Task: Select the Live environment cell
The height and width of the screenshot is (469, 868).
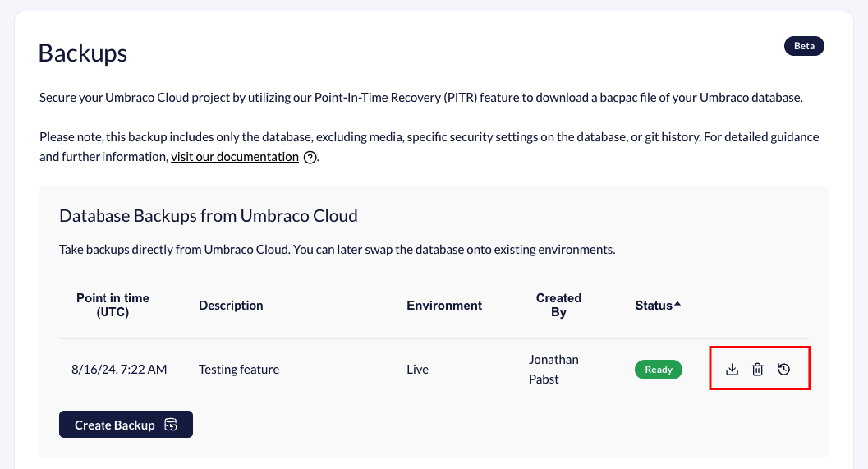Action: click(x=417, y=370)
